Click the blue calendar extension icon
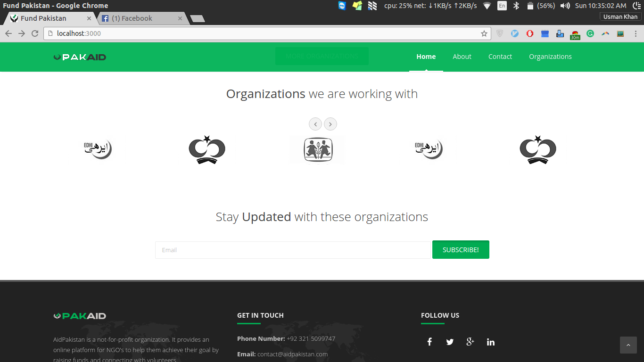644x362 pixels. 545,33
